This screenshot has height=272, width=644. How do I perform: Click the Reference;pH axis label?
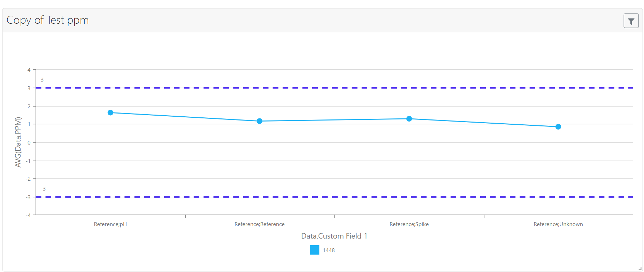[110, 224]
